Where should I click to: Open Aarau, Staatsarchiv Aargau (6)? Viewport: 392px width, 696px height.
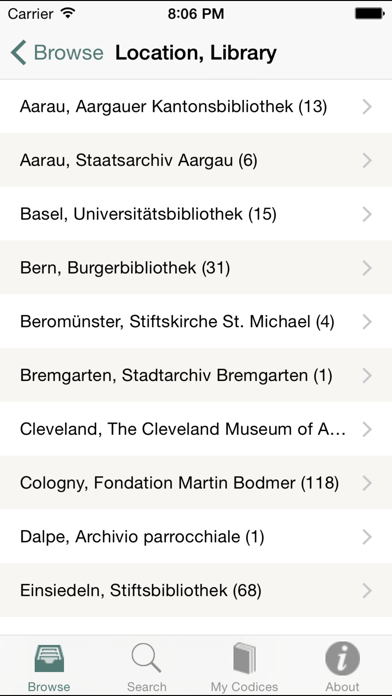(x=196, y=160)
